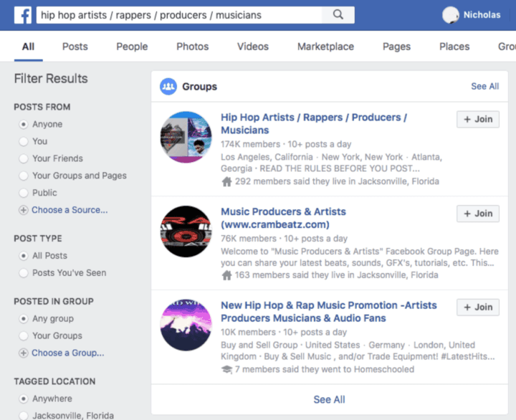Join the Hip Hop Artists group

pos(478,119)
